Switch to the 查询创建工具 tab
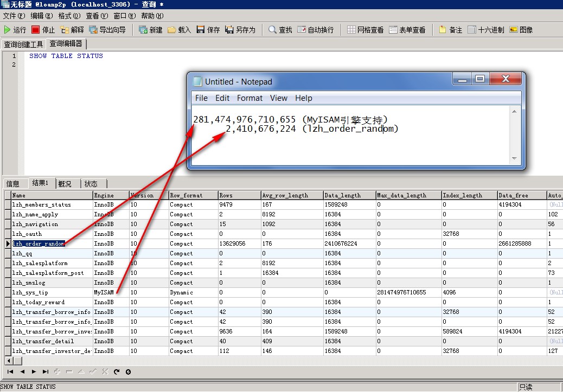Screen dimensions: 563x392 (23, 44)
